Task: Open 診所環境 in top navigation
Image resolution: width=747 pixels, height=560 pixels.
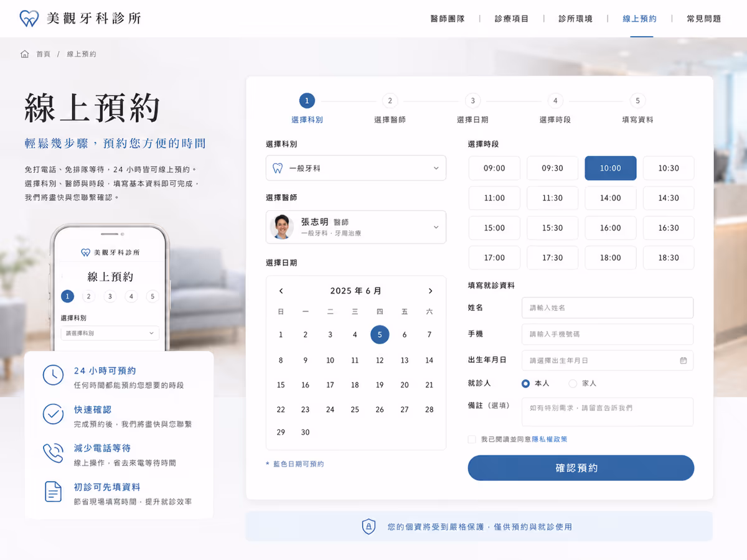Action: click(x=576, y=19)
